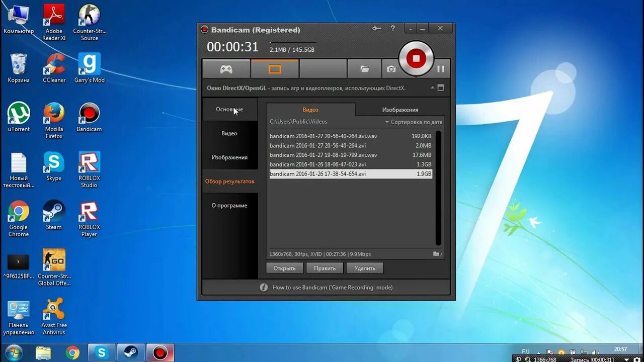
Task: Open Counter-Strike Global Offensive desktop icon
Action: pyautogui.click(x=54, y=267)
